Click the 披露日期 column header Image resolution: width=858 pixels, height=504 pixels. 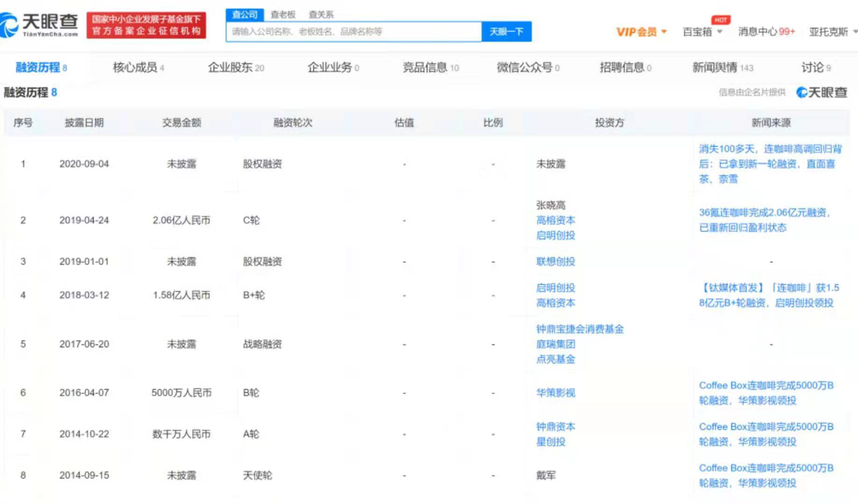click(x=84, y=123)
